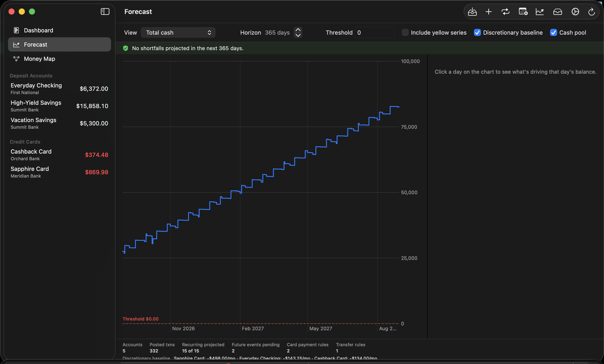Click the Forecast chart icon in sidebar
This screenshot has width=604, height=364.
16,45
